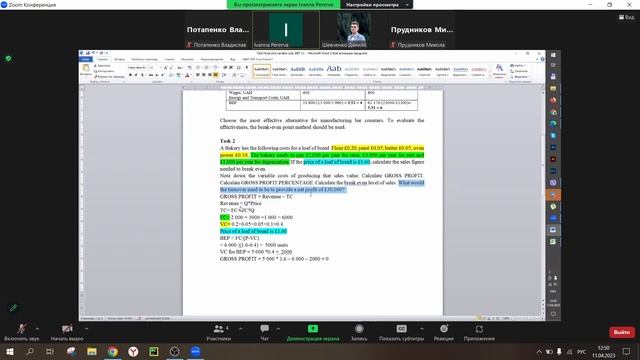Image resolution: width=640 pixels, height=360 pixels.
Task: Toggle Underline formatting in Word ribbon
Action: coord(142,75)
